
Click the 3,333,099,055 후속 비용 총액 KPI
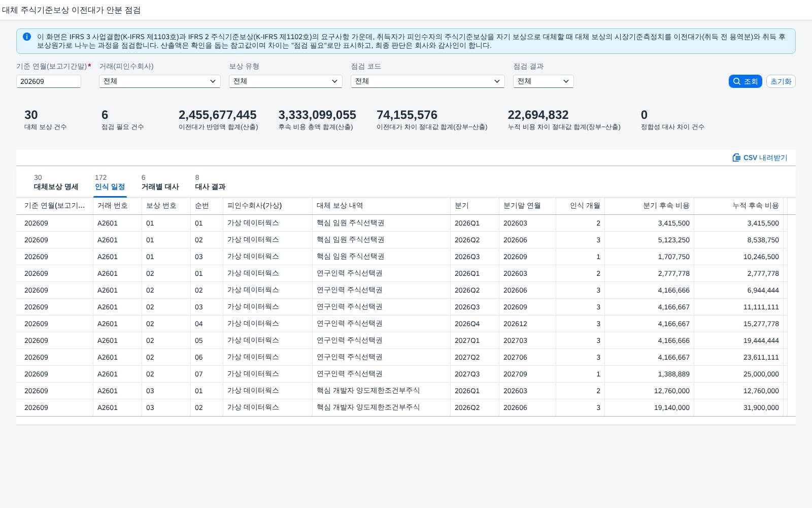click(317, 120)
